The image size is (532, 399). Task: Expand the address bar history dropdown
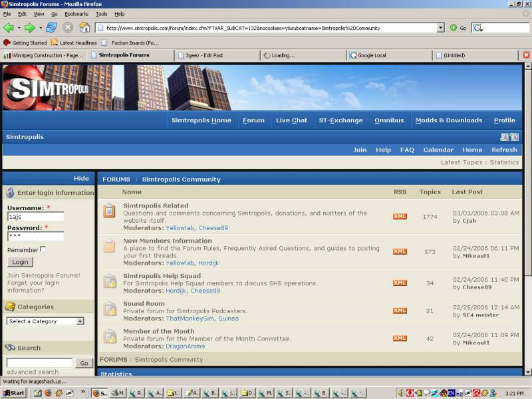pos(440,28)
